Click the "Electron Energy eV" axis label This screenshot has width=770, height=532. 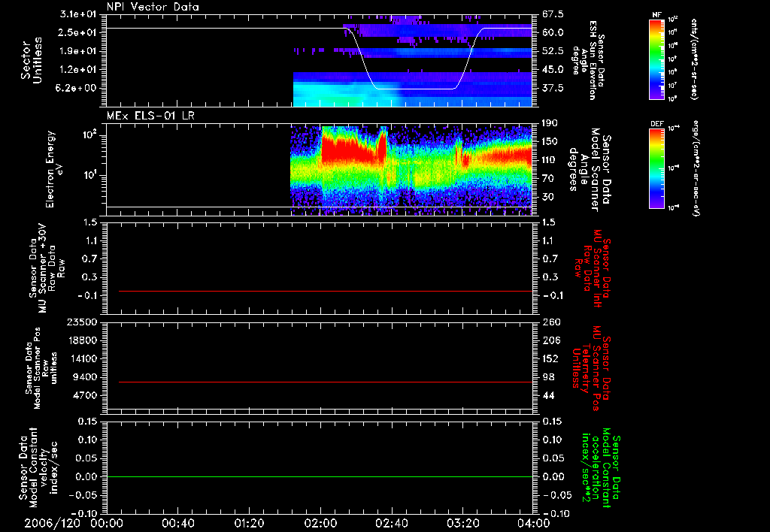54,169
